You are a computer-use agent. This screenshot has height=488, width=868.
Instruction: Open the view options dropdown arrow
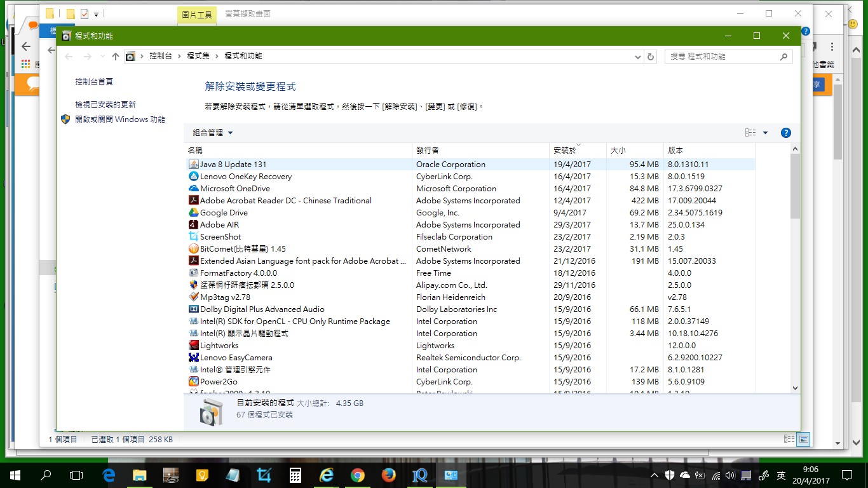click(x=765, y=133)
